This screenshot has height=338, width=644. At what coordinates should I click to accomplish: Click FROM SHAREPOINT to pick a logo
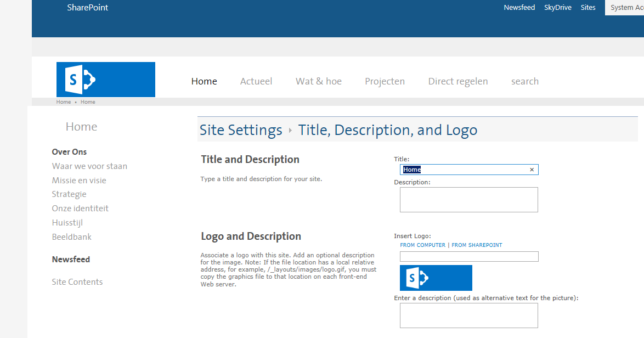476,245
